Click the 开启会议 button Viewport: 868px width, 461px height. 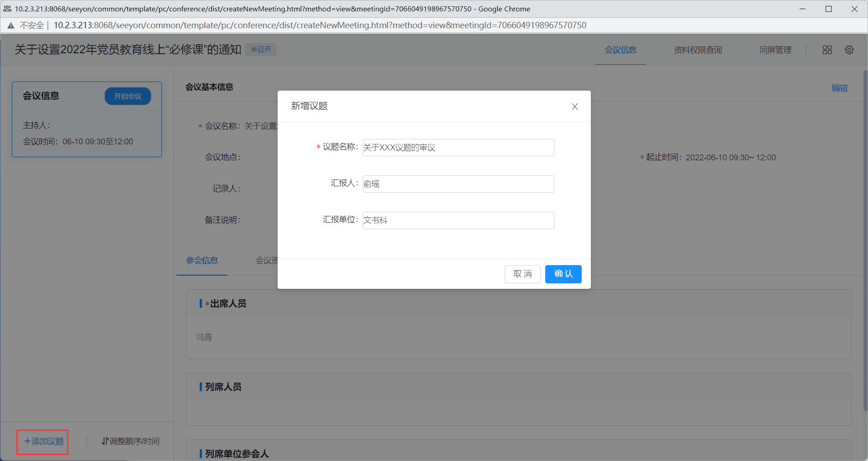click(128, 96)
